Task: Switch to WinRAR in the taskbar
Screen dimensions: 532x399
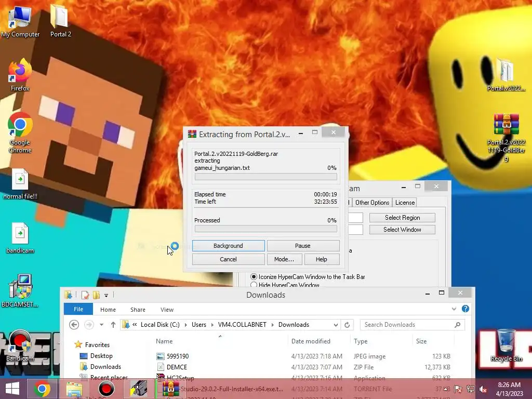Action: coord(170,389)
